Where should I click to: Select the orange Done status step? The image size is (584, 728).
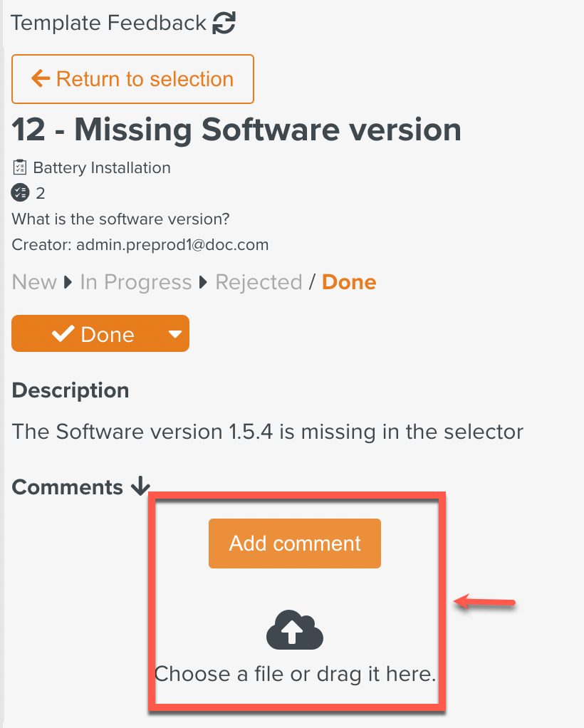[x=349, y=282]
